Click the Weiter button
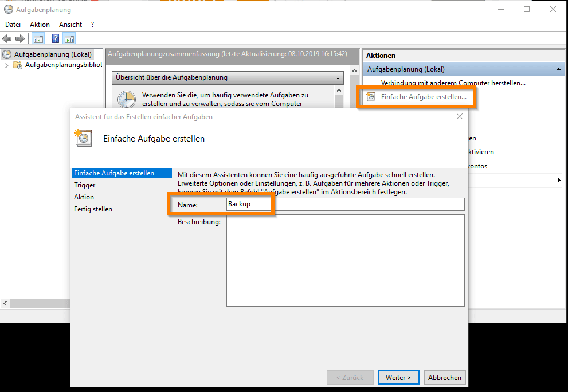 (x=398, y=378)
